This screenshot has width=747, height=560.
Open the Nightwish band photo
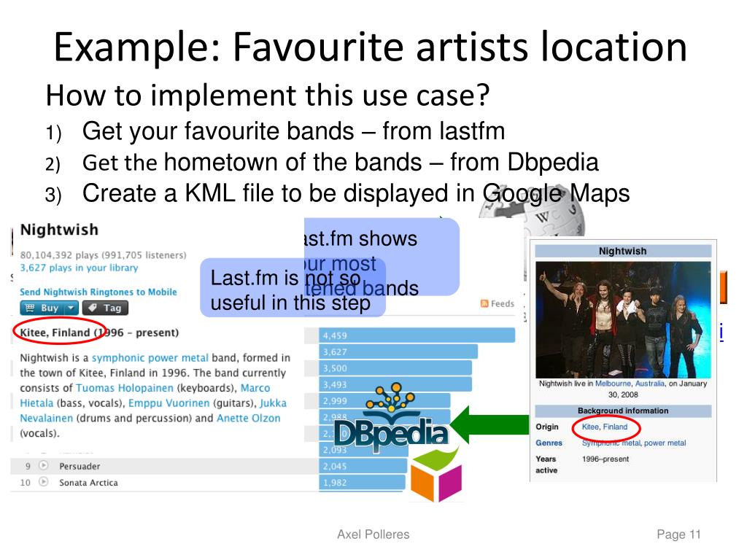623,319
